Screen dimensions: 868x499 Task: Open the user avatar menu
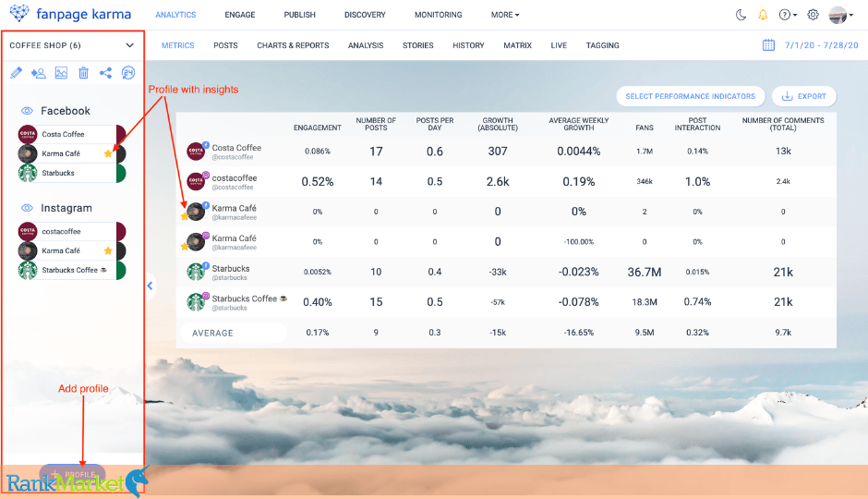[x=841, y=15]
